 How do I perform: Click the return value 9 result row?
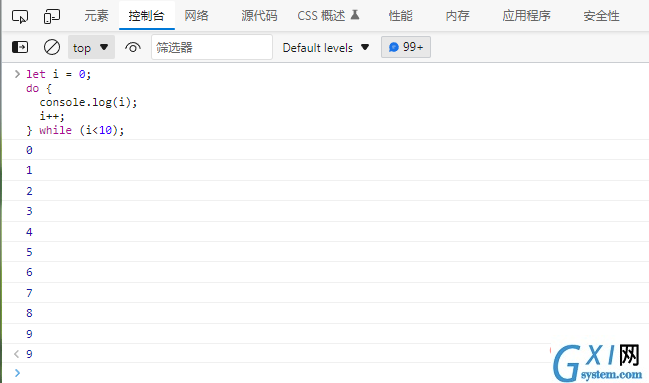(325, 354)
